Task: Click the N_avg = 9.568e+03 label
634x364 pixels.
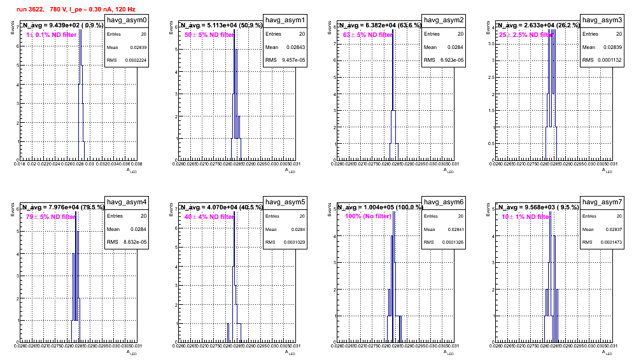Action: pyautogui.click(x=539, y=207)
